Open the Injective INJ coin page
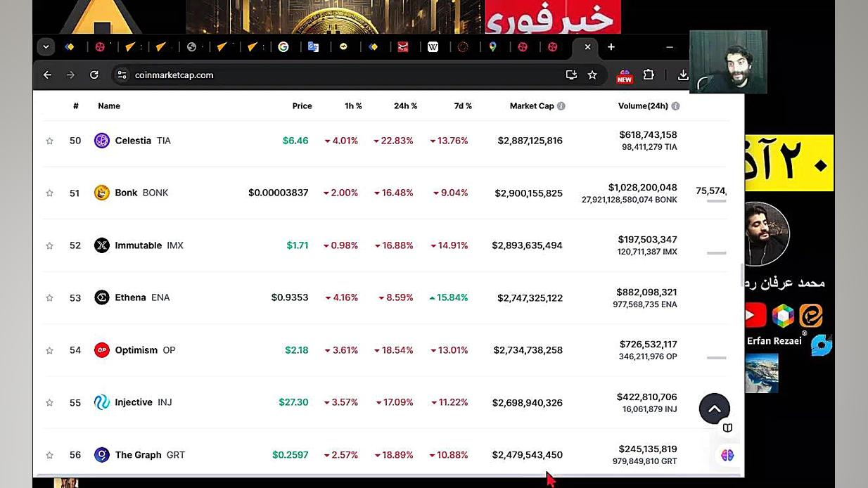This screenshot has width=868, height=488. (x=143, y=402)
